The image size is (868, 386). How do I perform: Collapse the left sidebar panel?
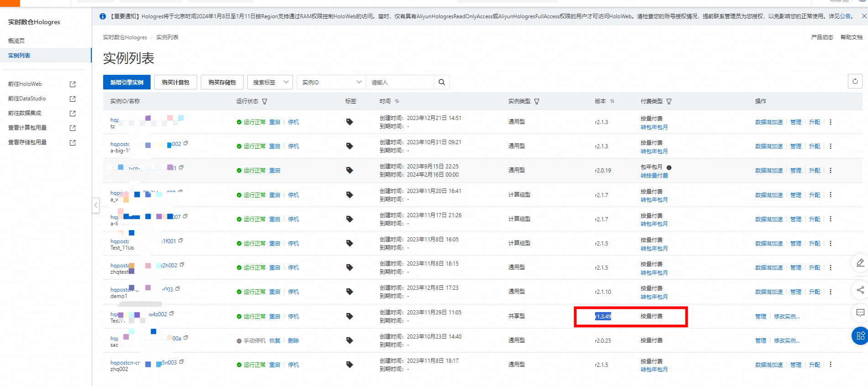(96, 205)
